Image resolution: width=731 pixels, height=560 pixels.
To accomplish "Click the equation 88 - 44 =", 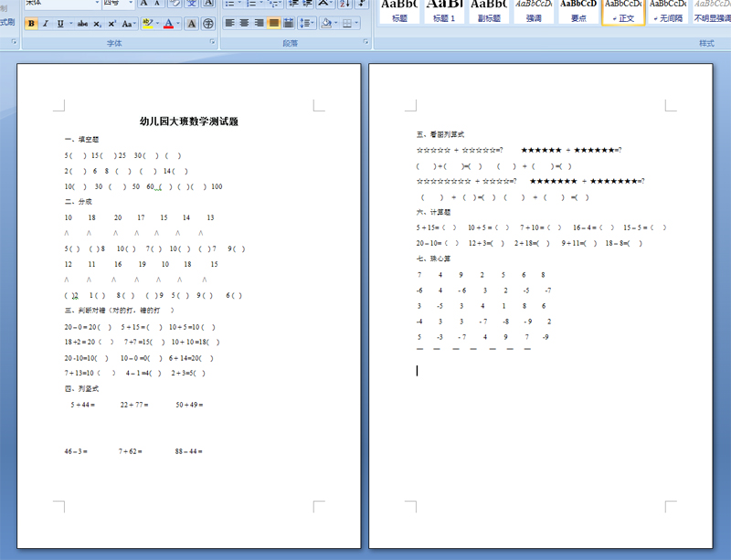I will coord(189,451).
